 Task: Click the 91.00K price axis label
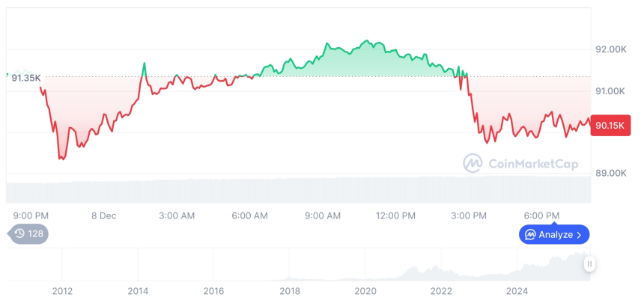pos(610,91)
